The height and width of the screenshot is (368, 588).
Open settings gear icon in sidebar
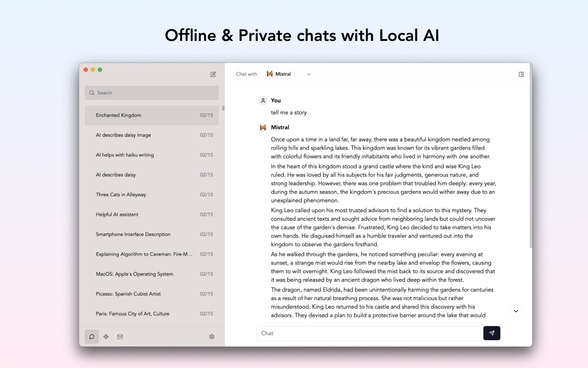point(212,337)
